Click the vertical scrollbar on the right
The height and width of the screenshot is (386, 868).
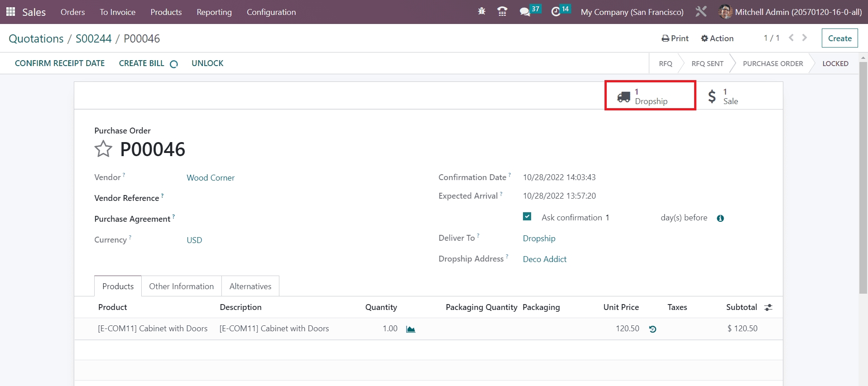pos(863,181)
